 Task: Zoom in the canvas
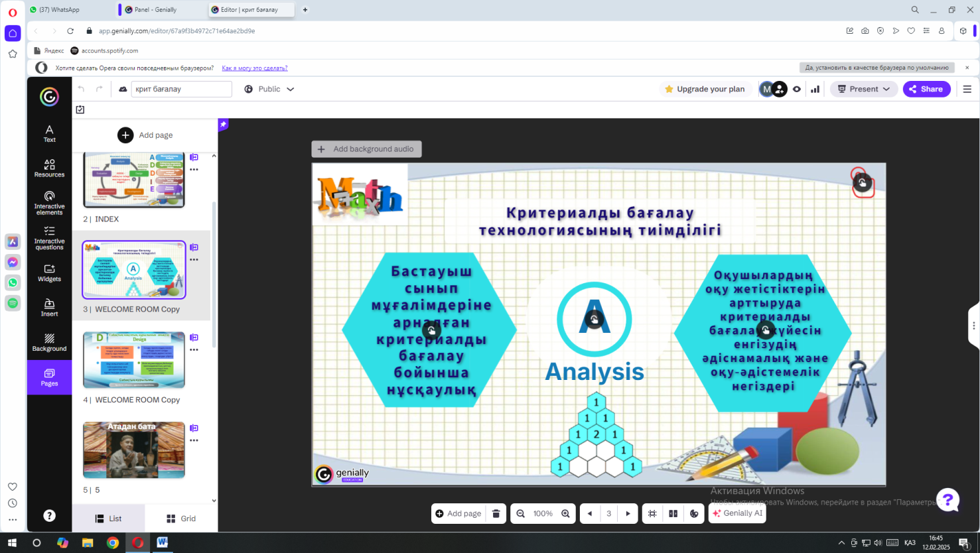[x=565, y=513]
